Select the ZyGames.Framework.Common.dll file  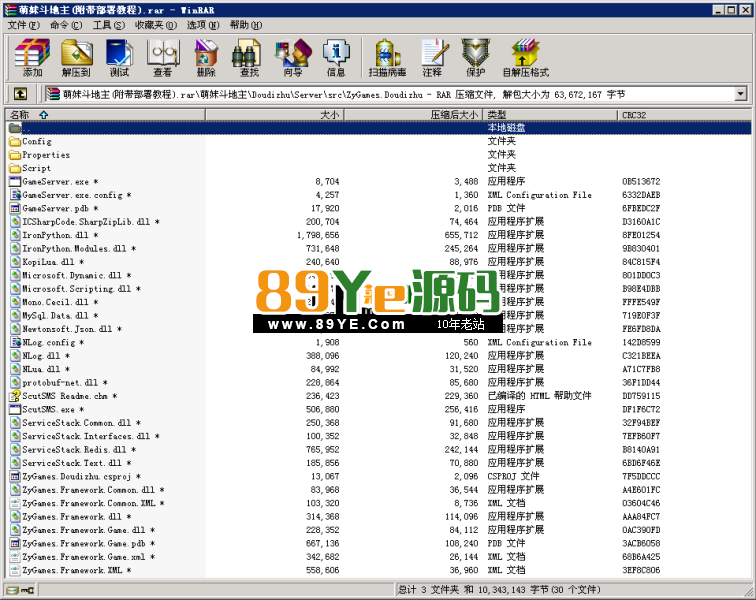(378, 490)
